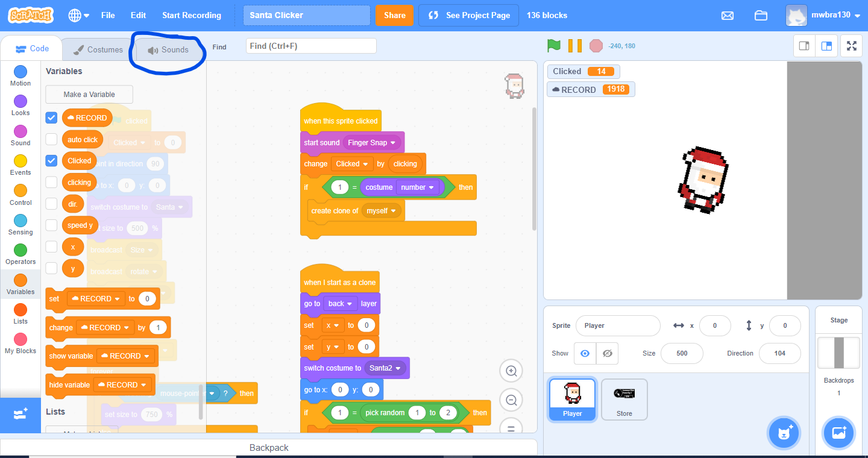This screenshot has height=458, width=868.
Task: Click the Santa Clicker project title field
Action: (x=307, y=15)
